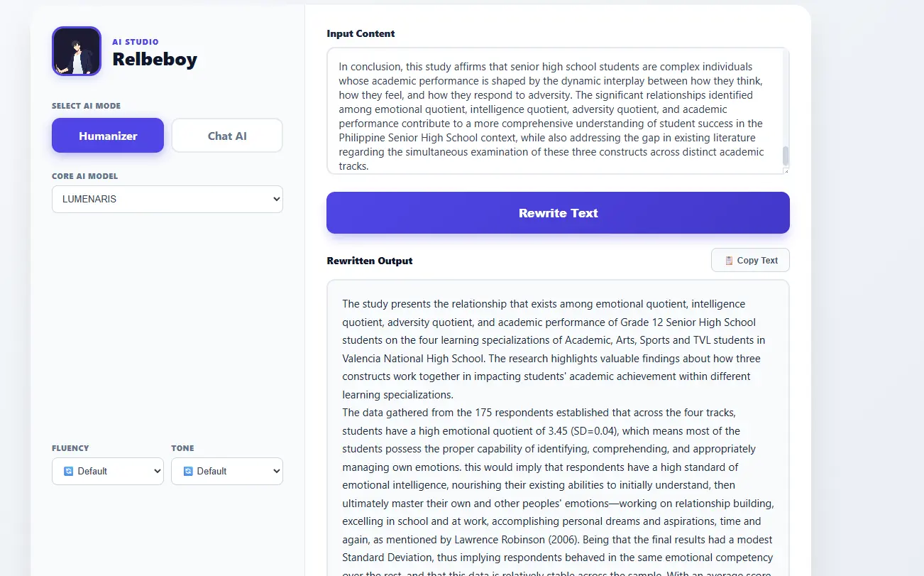The height and width of the screenshot is (576, 924).
Task: Click the chevron arrow on Tone selector
Action: 276,471
